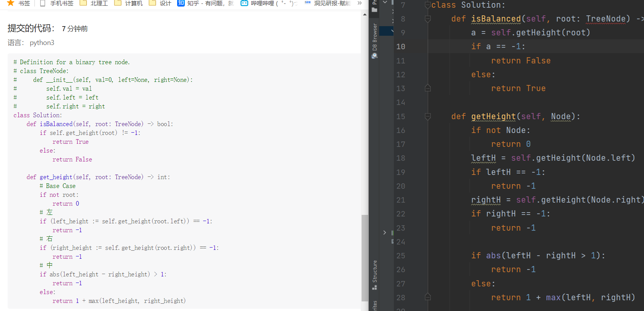The image size is (644, 311).
Task: Click the Structure panel icon
Action: [375, 287]
